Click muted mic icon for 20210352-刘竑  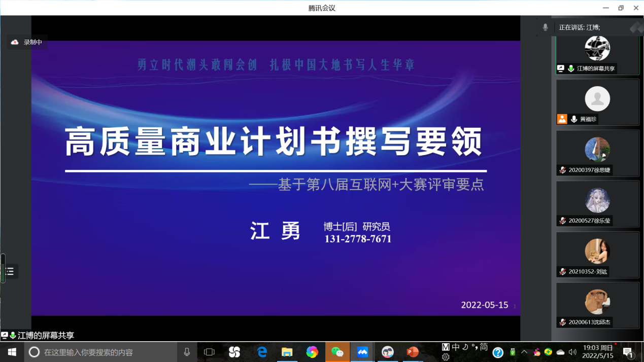click(x=562, y=271)
